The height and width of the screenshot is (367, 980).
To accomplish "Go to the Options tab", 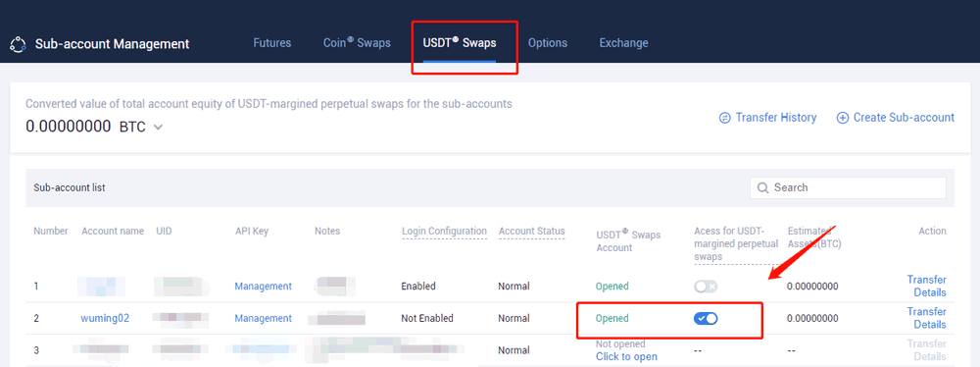I will coord(548,43).
